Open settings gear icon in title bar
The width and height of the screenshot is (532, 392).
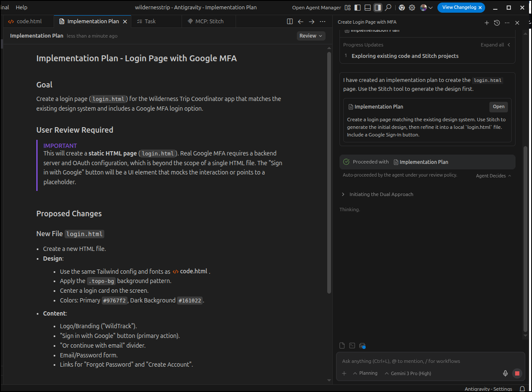pyautogui.click(x=412, y=8)
